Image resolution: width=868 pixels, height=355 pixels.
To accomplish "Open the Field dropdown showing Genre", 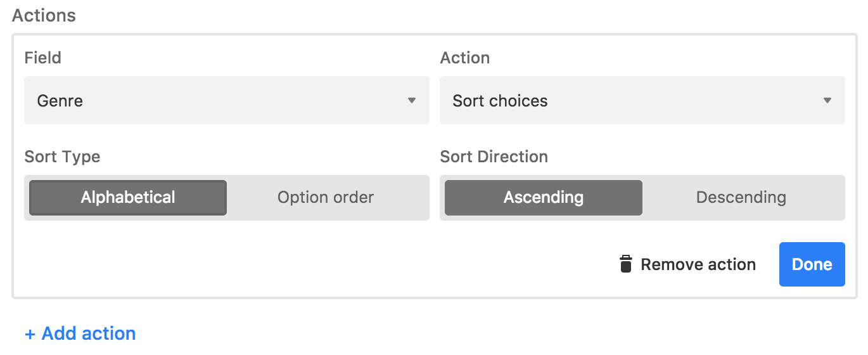I will point(227,100).
